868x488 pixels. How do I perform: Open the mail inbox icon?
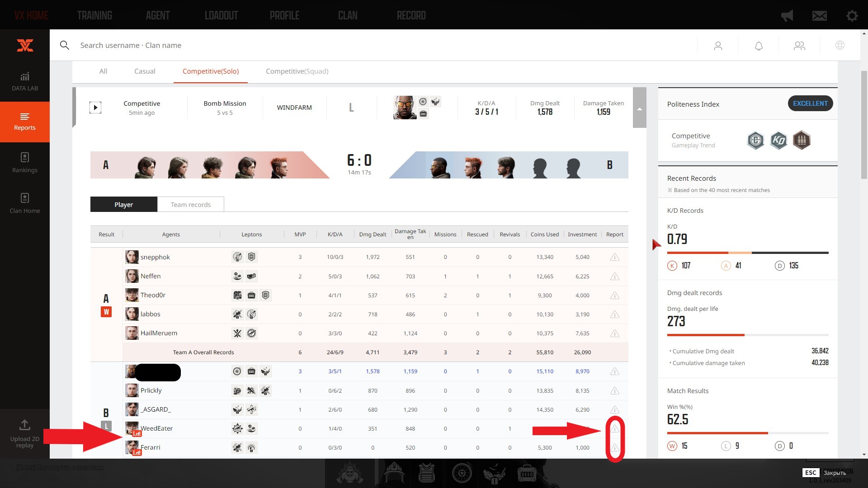click(819, 16)
